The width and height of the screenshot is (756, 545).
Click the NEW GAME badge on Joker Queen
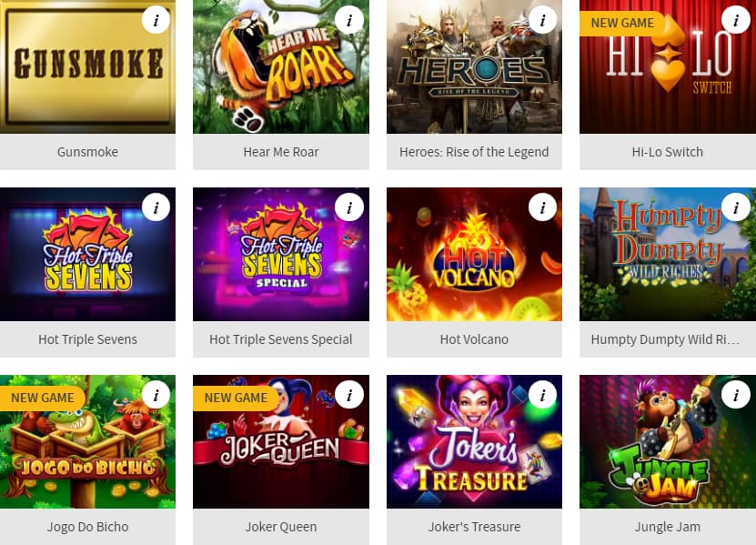(x=236, y=398)
